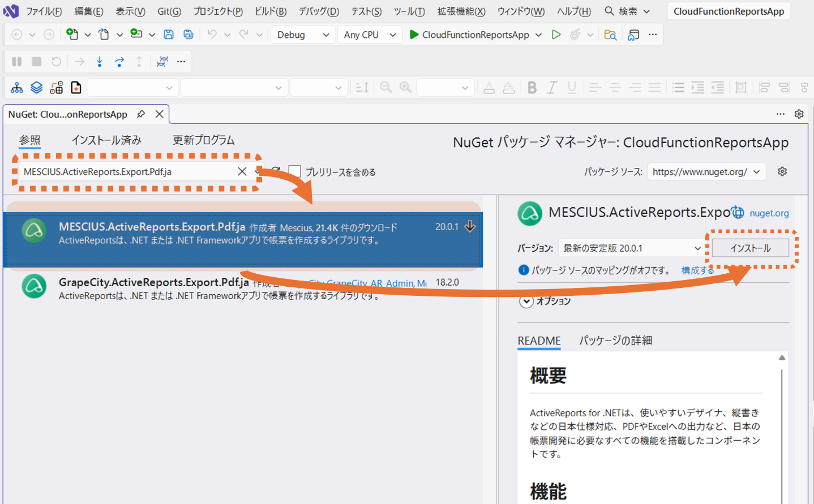Expand the Options section
814x504 pixels.
click(x=526, y=301)
